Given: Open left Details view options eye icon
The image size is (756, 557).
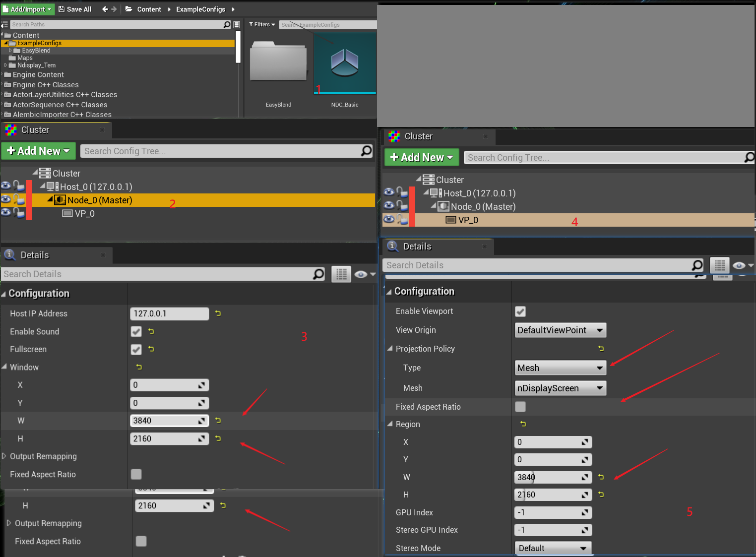Looking at the screenshot, I should pos(364,274).
